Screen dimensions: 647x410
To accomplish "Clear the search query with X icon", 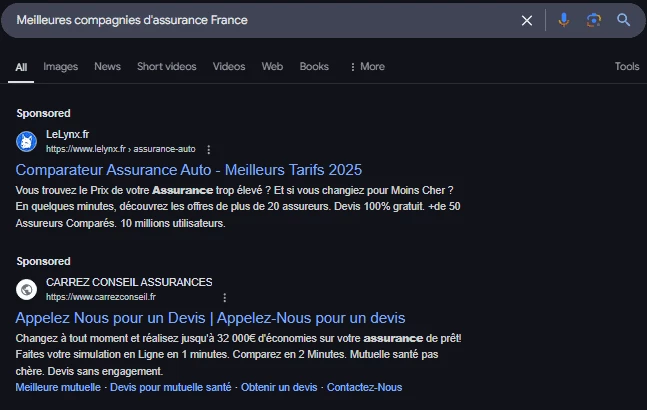I will pos(527,20).
